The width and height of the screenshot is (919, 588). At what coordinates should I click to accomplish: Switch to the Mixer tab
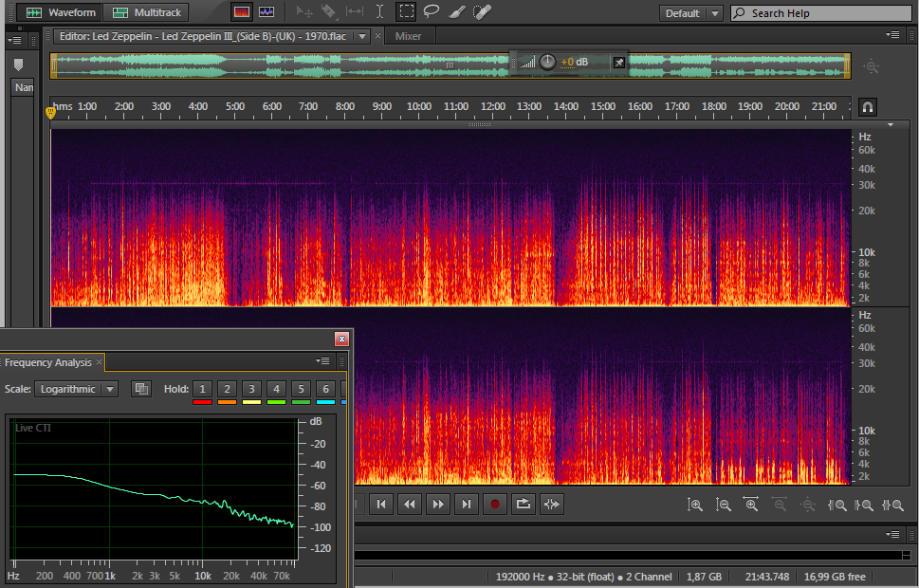click(x=408, y=36)
